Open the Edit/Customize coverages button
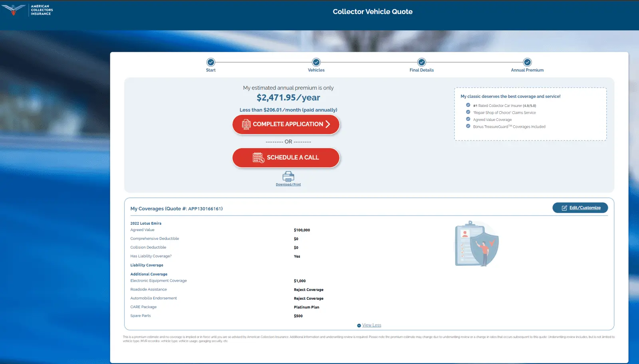 click(580, 208)
